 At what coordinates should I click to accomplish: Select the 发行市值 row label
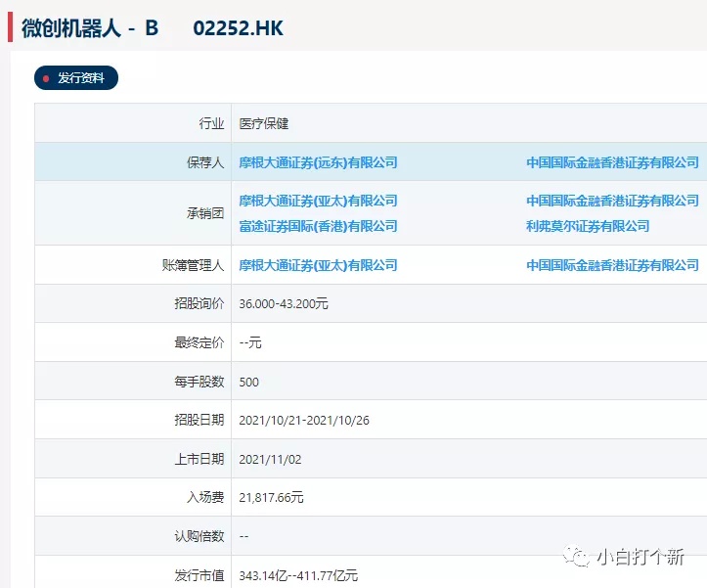(x=199, y=576)
